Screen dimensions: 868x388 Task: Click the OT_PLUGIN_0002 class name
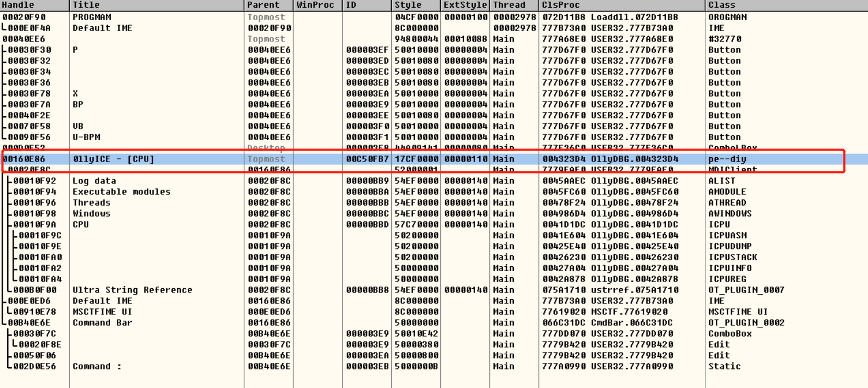[x=746, y=323]
